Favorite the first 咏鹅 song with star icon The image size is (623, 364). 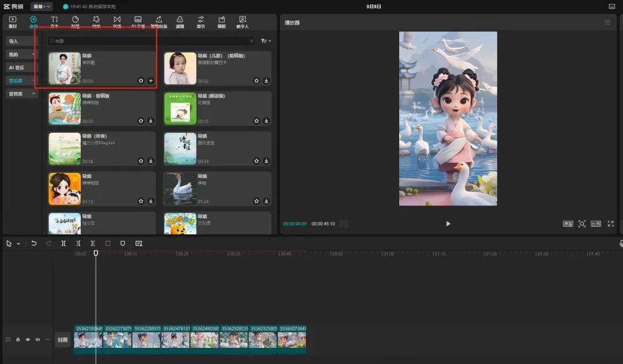pos(141,81)
